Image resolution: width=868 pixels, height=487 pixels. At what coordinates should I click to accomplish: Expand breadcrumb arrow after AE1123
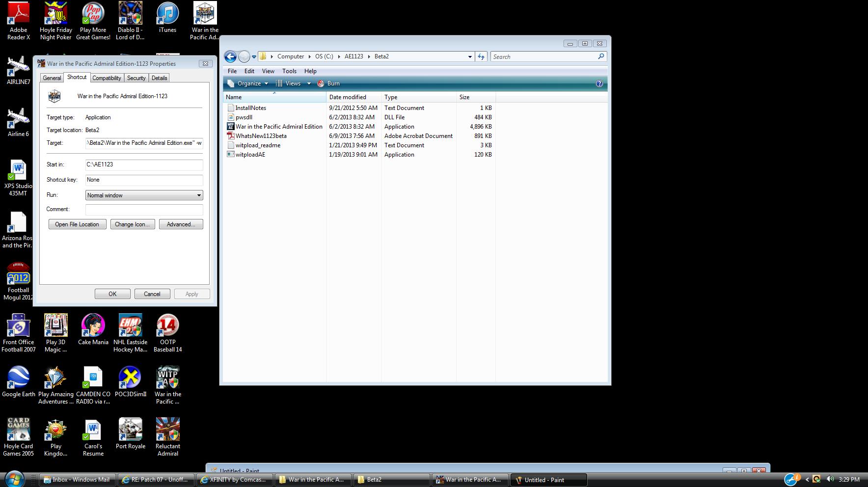pyautogui.click(x=369, y=56)
